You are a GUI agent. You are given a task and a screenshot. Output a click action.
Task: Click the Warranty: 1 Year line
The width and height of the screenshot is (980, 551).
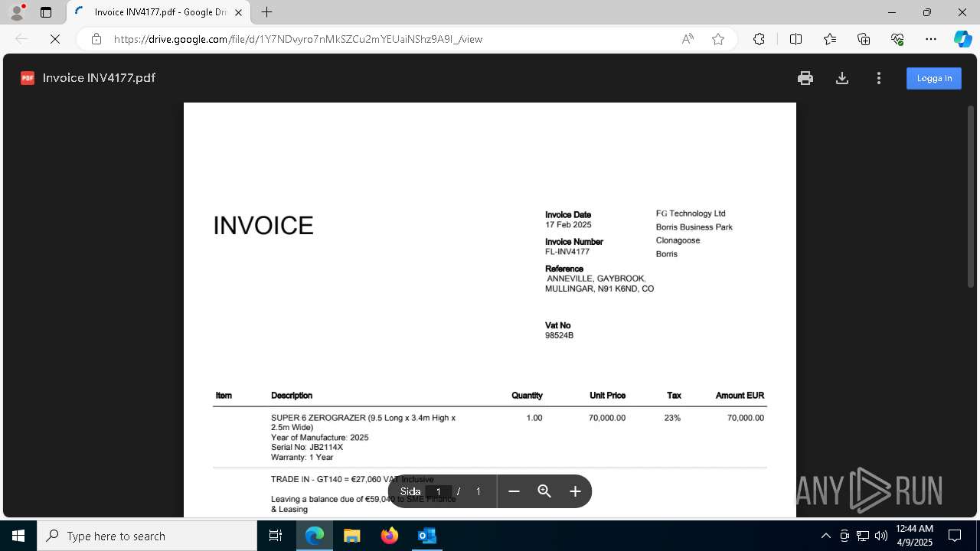(x=302, y=458)
